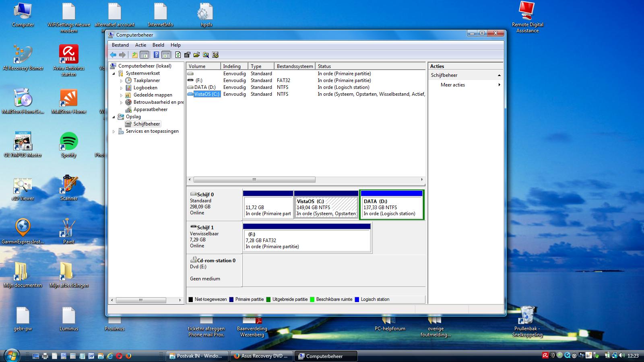Switch to Asus Recovery DVD taskbar button
Viewport: 644px width, 362px height.
pyautogui.click(x=261, y=356)
